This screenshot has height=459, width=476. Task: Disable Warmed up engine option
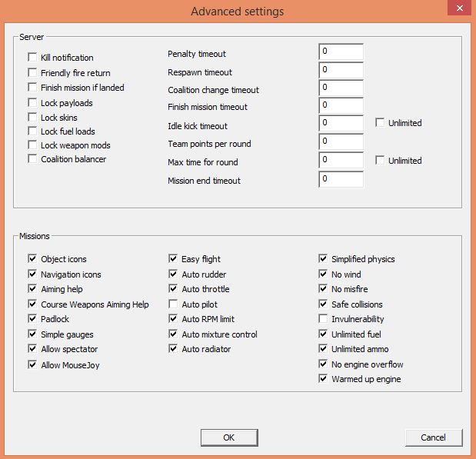pyautogui.click(x=323, y=378)
